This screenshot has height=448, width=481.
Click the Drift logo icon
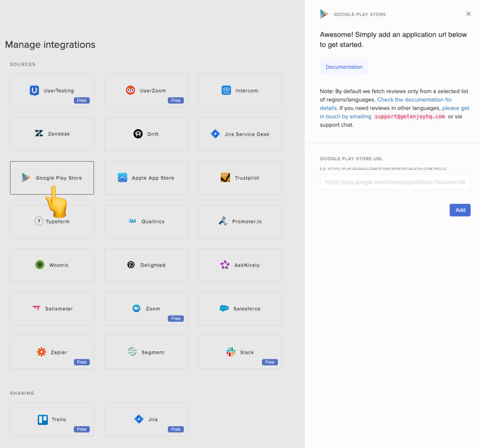click(x=138, y=134)
